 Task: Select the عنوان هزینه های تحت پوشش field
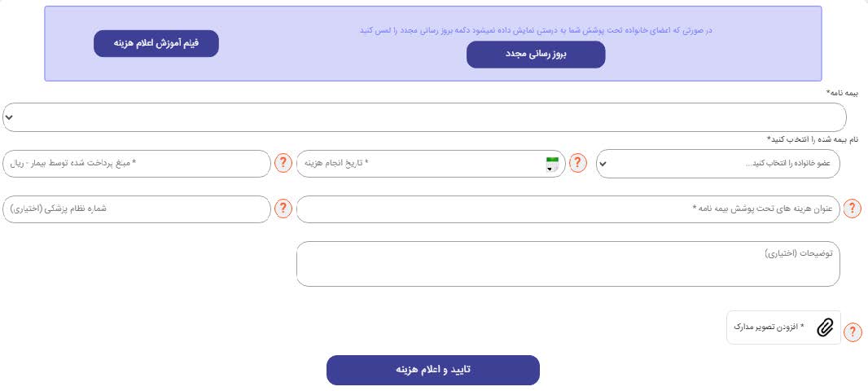click(568, 209)
